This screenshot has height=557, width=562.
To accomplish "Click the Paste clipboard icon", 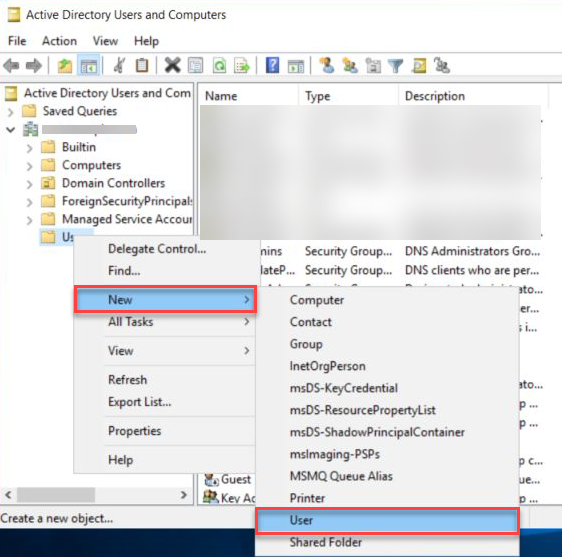I will (x=142, y=66).
